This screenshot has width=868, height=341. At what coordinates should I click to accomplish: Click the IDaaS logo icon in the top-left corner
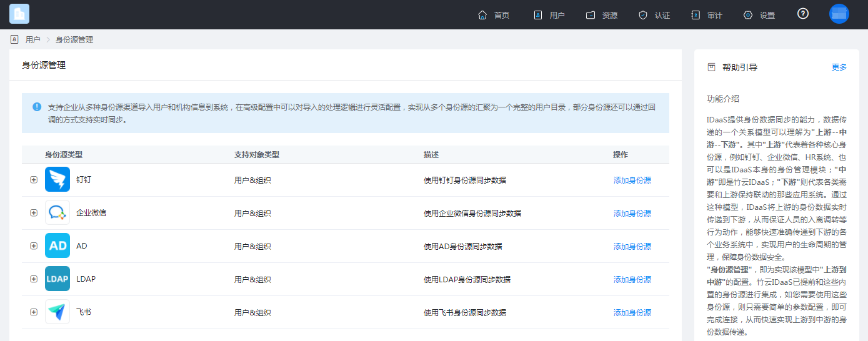point(19,14)
